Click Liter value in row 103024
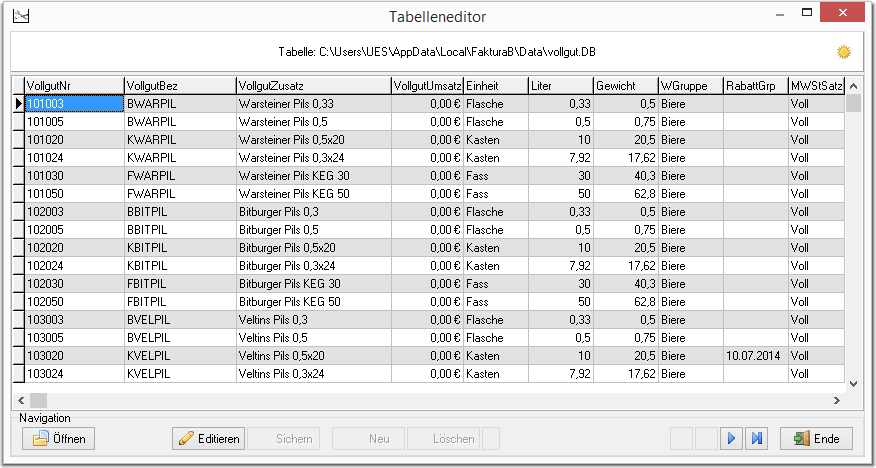This screenshot has width=876, height=468. tap(561, 374)
